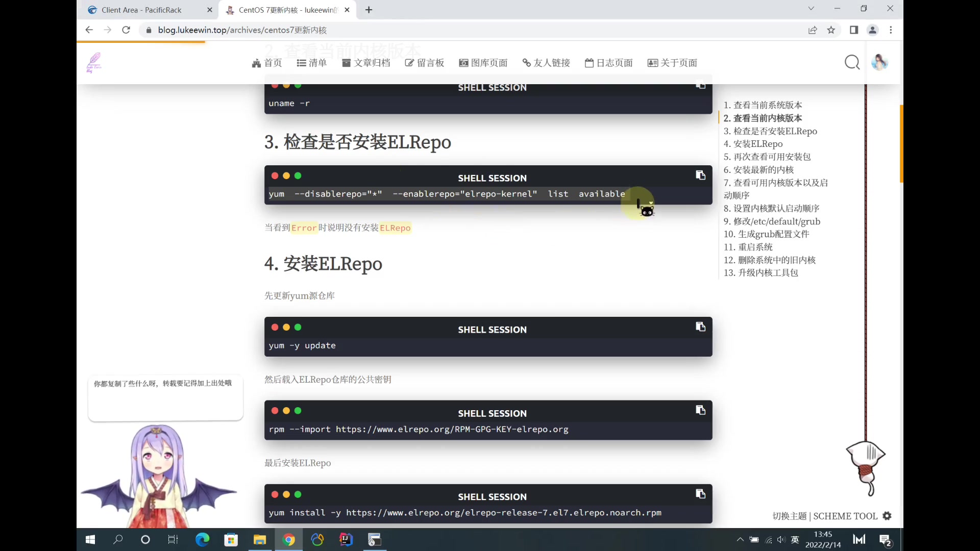This screenshot has height=551, width=980.
Task: Bookmark this page with the star
Action: click(x=831, y=30)
